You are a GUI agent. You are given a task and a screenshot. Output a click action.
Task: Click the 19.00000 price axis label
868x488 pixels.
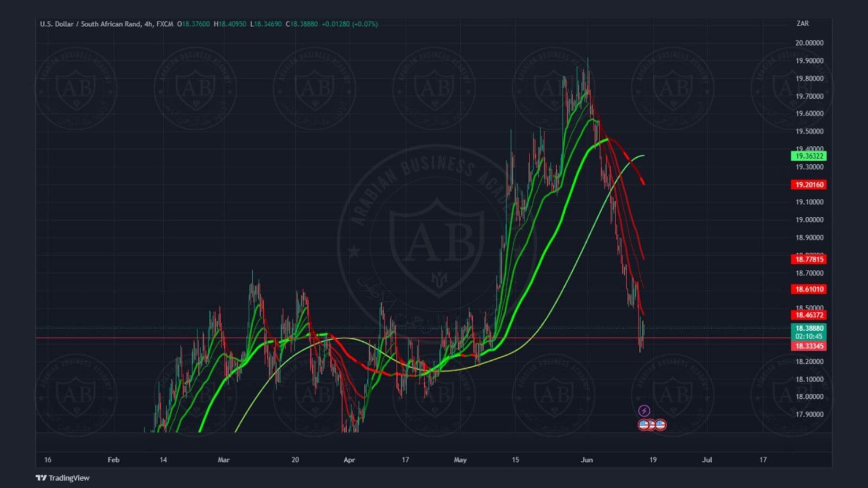(x=810, y=220)
